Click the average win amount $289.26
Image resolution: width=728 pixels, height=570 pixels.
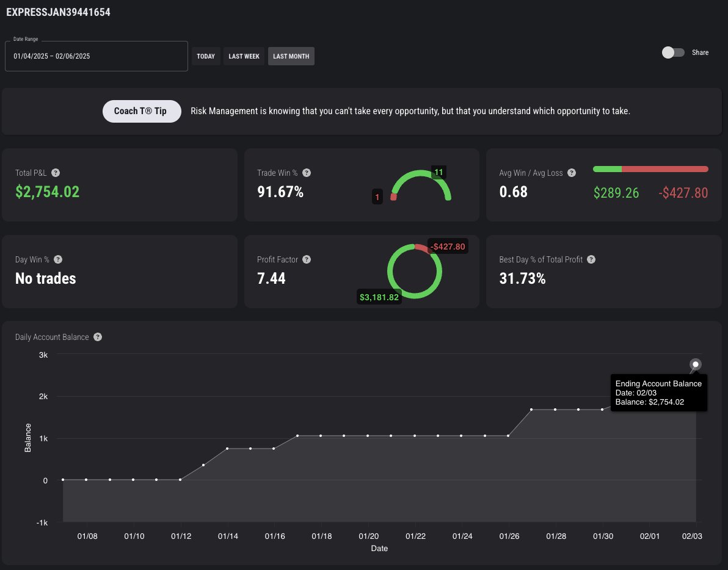click(616, 193)
